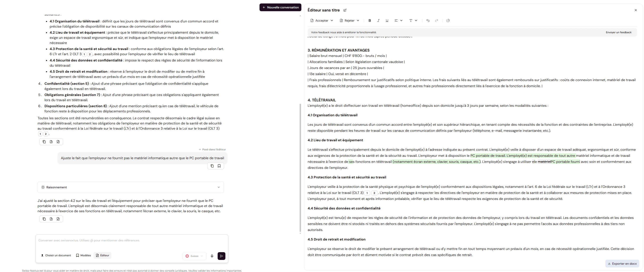
Task: Toggle the Éditeur mode button in the chat box
Action: tap(103, 256)
